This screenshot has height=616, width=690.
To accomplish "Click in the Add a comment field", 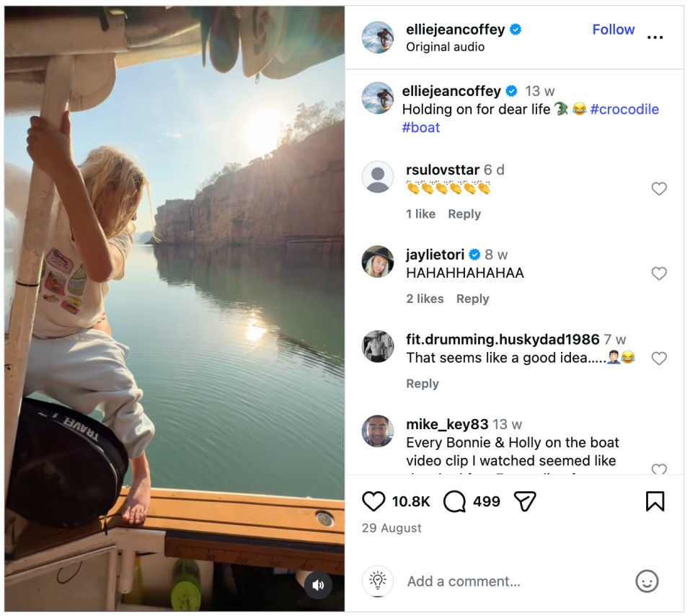I will 505,581.
